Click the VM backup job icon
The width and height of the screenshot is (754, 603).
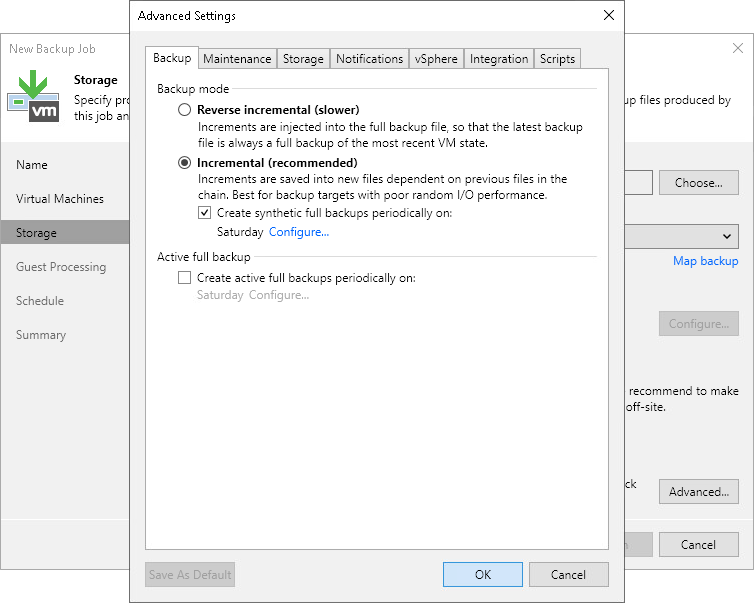34,96
